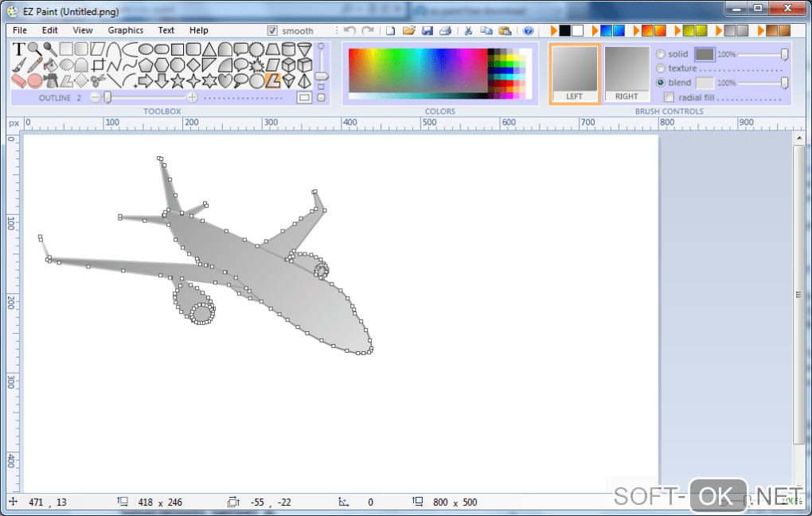The width and height of the screenshot is (812, 516).
Task: Choose the crop tool
Action: click(99, 65)
